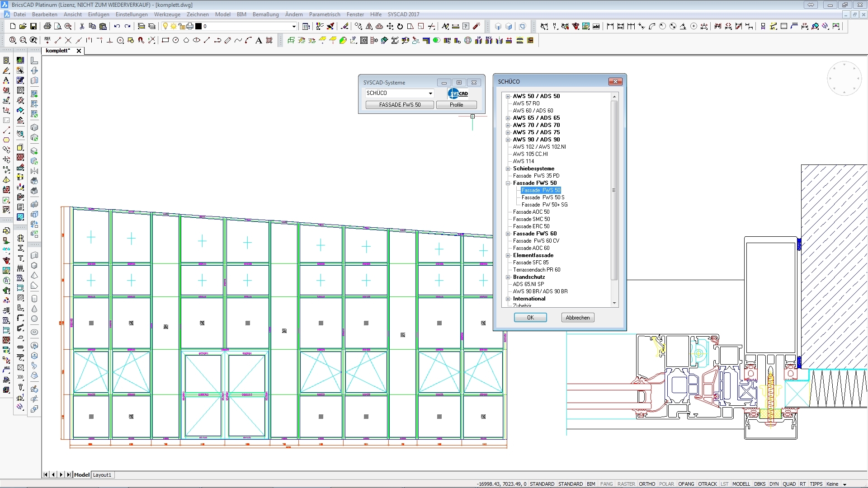The height and width of the screenshot is (488, 868).
Task: Select the Hatch tool icon
Action: (269, 40)
